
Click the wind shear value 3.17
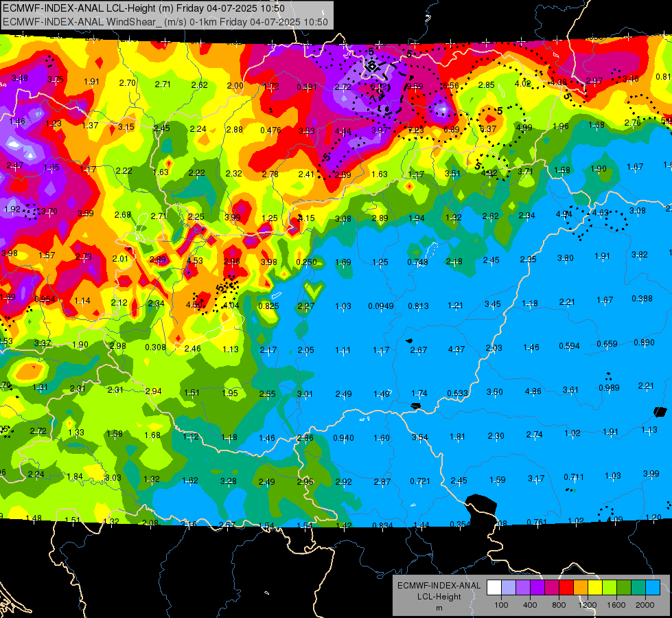535,478
